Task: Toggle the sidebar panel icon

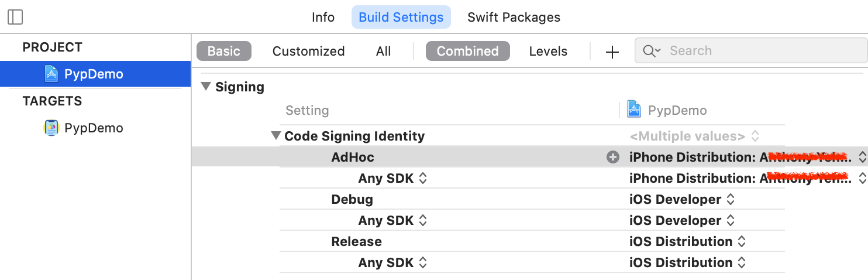Action: (x=16, y=17)
